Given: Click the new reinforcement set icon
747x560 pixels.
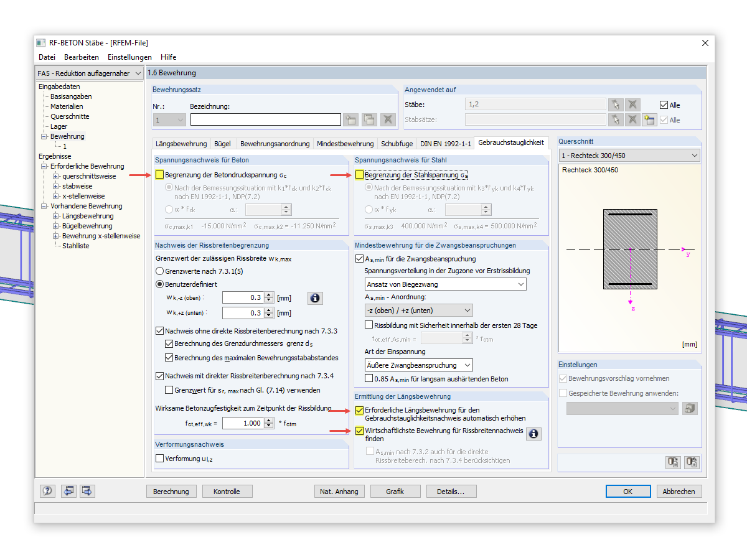Looking at the screenshot, I should pos(350,120).
